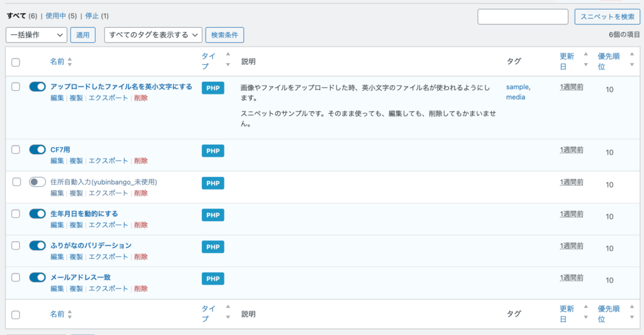Viewport: 644px width, 335px height.
Task: Open the sample tag link
Action: [x=518, y=87]
